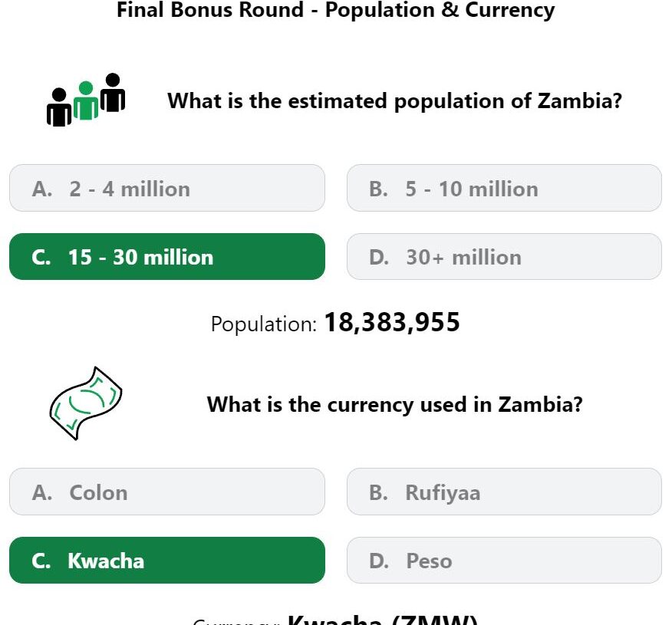
Task: Select the Colon currency option
Action: point(167,492)
